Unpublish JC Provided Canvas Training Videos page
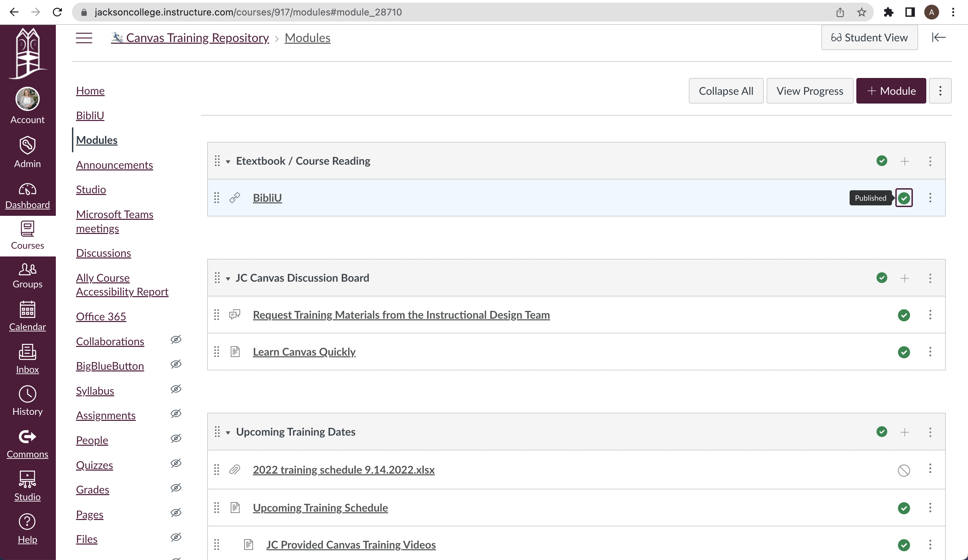The height and width of the screenshot is (560, 968). 903,545
